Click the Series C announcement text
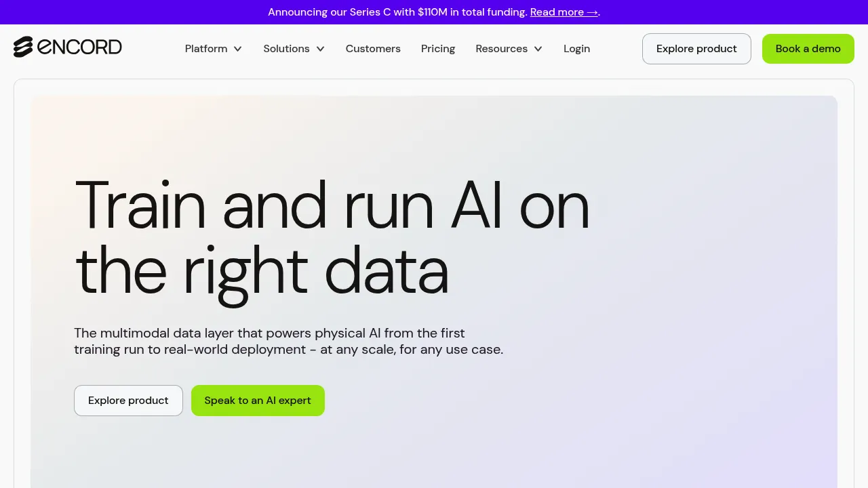 tap(397, 12)
